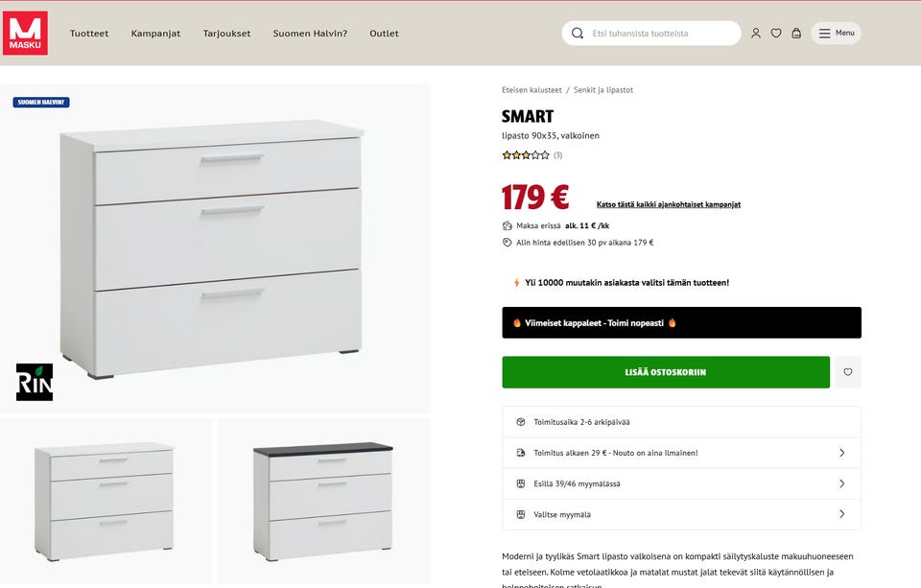
Task: Open the Tuotteet menu
Action: coord(89,34)
